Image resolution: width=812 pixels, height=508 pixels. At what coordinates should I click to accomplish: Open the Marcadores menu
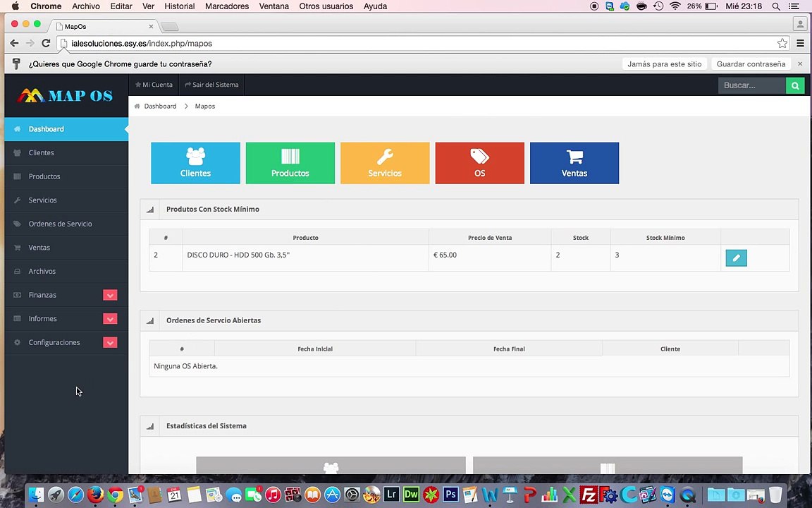(x=227, y=6)
